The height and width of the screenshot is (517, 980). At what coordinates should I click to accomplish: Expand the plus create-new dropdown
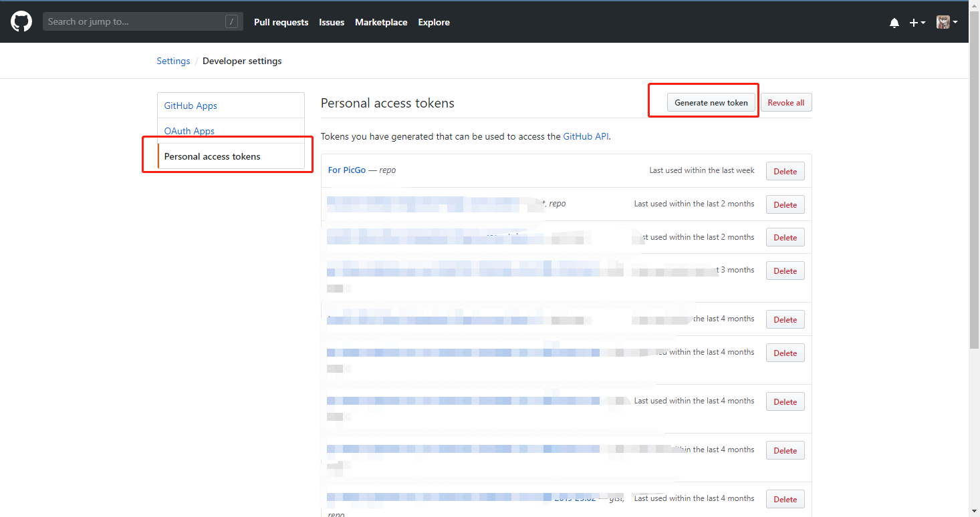tap(917, 23)
